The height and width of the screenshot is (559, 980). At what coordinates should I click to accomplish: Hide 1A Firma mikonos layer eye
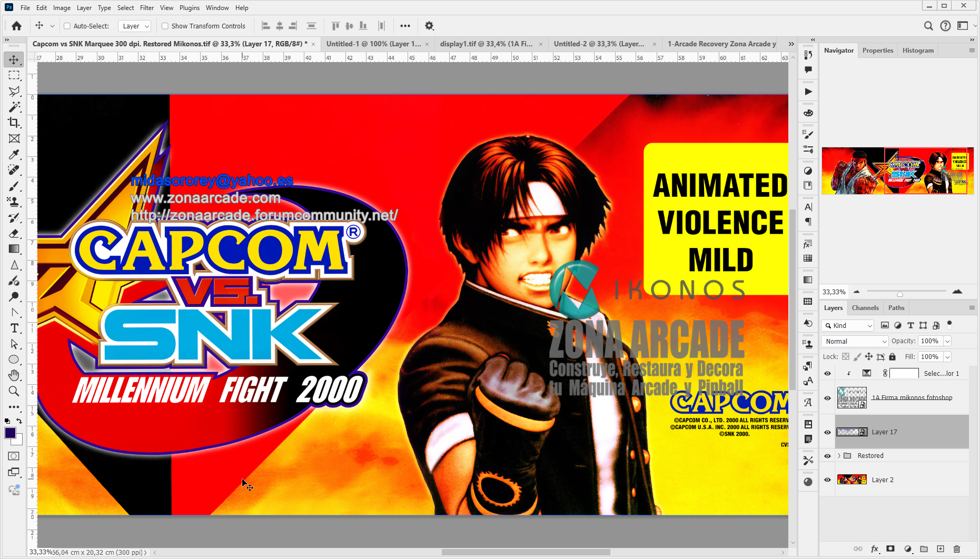click(x=827, y=398)
